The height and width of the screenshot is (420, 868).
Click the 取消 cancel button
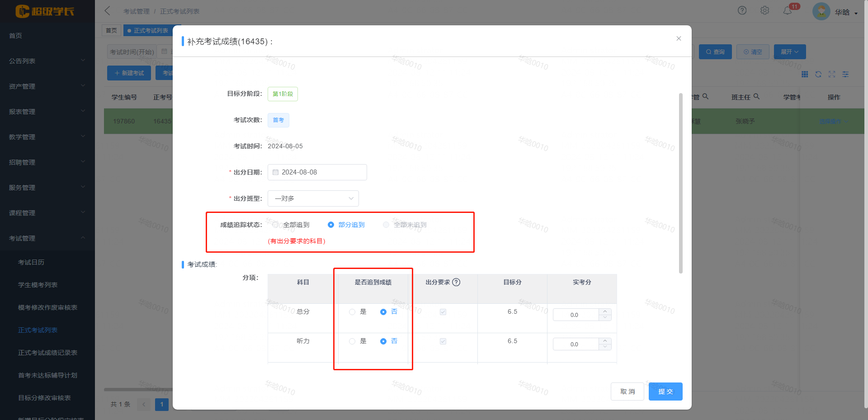pos(627,392)
